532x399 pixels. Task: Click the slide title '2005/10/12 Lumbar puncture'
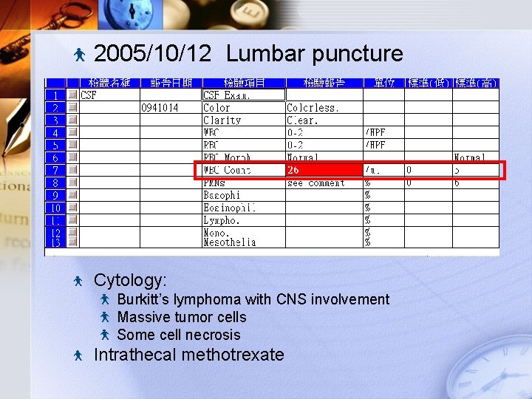248,54
